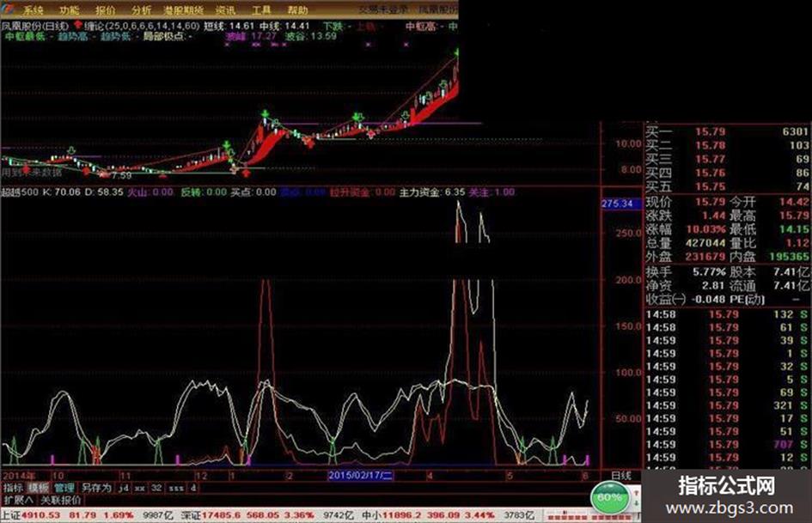Screen dimensions: 812x523
Task: Click the 缠论 indicator parameters label
Action: tap(142, 26)
